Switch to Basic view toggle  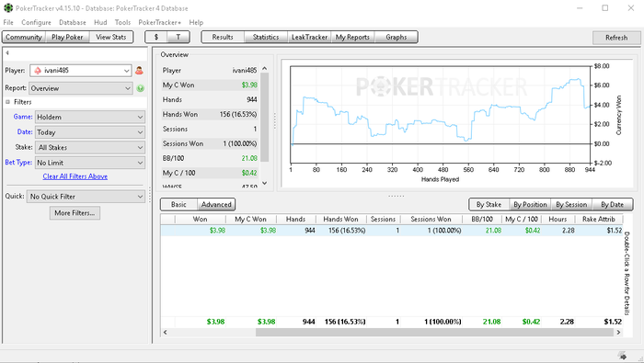click(x=178, y=204)
